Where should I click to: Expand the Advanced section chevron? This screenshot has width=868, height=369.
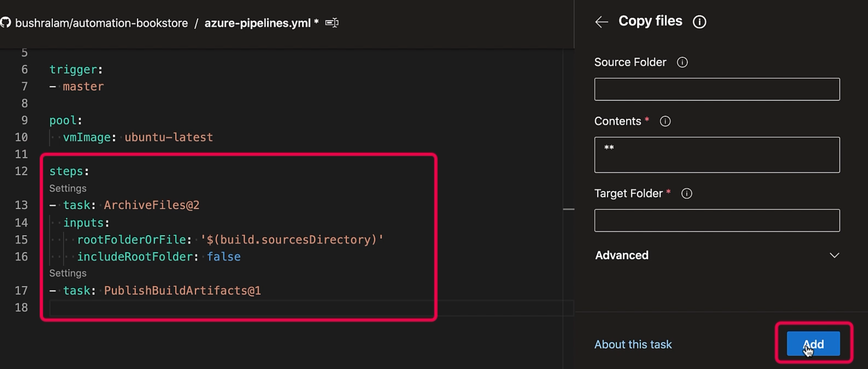point(834,256)
